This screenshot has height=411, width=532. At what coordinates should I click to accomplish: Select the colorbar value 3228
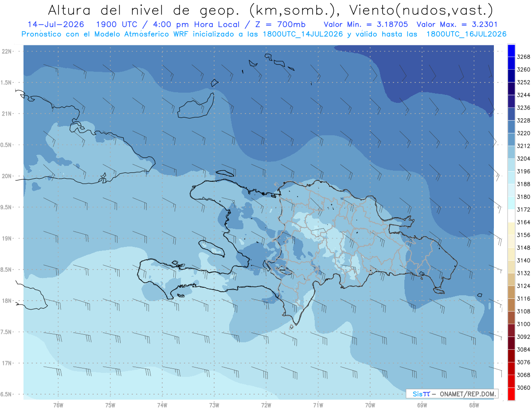(x=524, y=120)
